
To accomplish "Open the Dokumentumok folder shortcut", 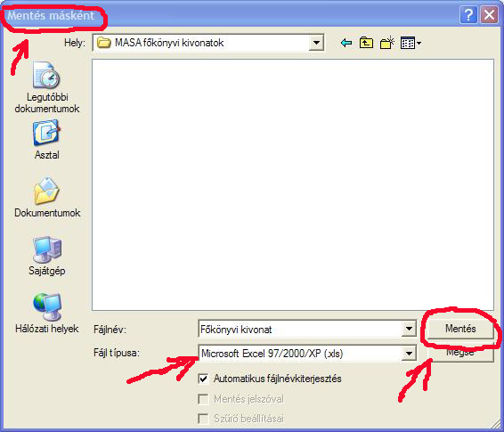I will coord(47,198).
